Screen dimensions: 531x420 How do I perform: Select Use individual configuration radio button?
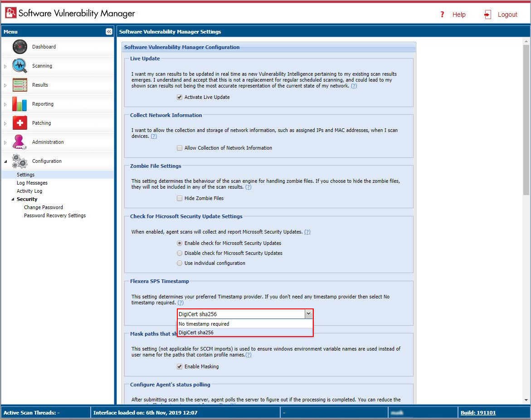pos(180,263)
